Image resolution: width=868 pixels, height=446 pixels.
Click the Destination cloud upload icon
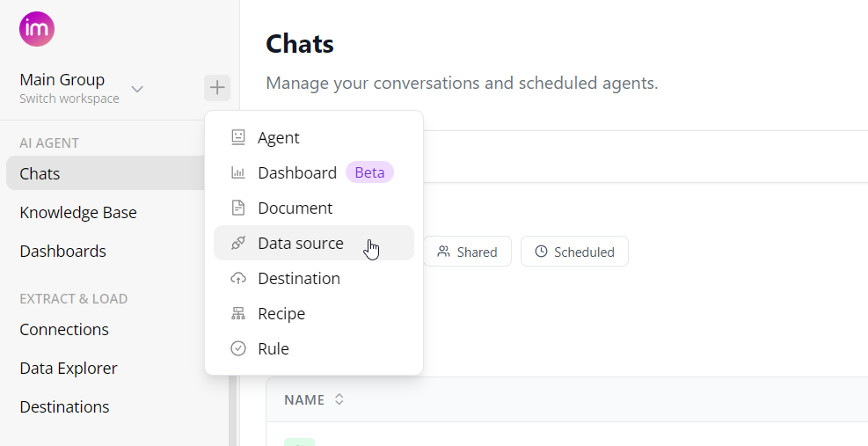(238, 279)
